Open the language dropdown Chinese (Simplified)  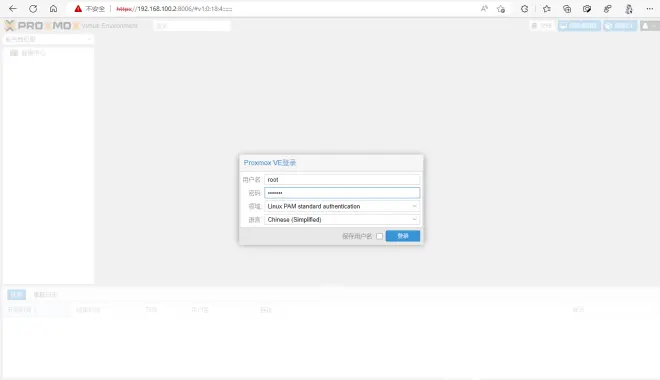click(x=342, y=220)
